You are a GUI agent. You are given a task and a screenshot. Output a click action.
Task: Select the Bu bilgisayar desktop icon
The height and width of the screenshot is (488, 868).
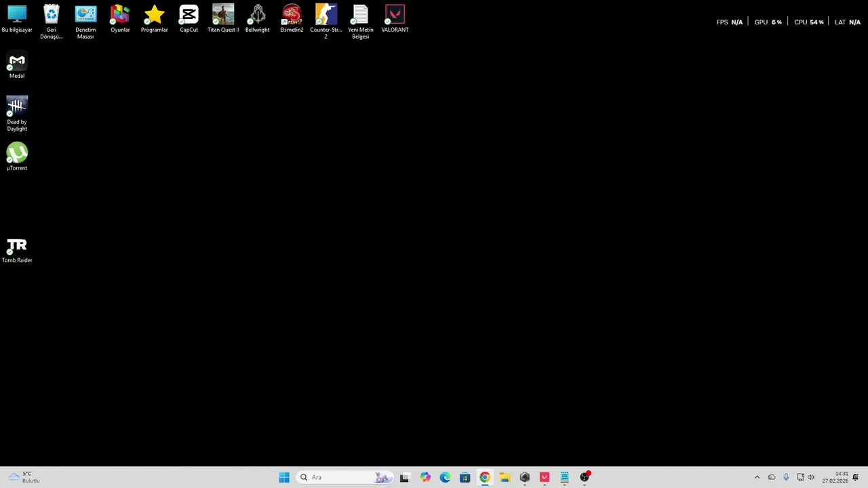tap(17, 19)
